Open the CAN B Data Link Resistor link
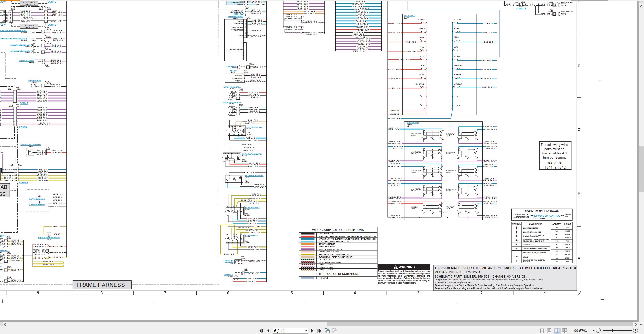Viewport: 644px width, 334px height. pos(229,261)
